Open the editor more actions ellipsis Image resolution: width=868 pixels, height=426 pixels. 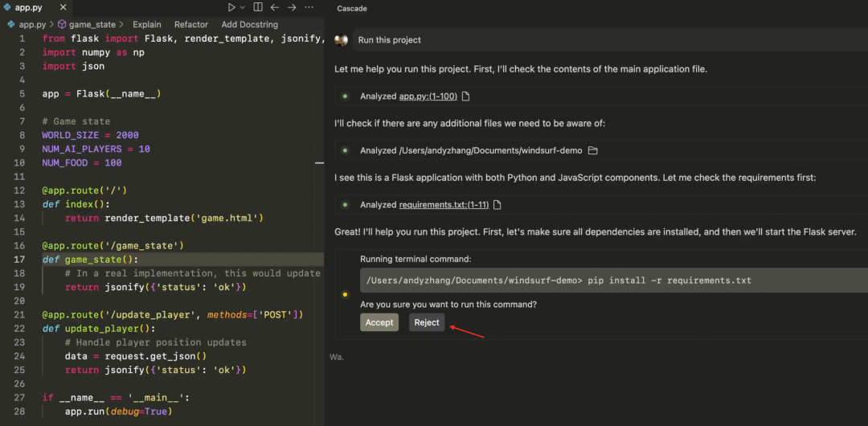[309, 7]
